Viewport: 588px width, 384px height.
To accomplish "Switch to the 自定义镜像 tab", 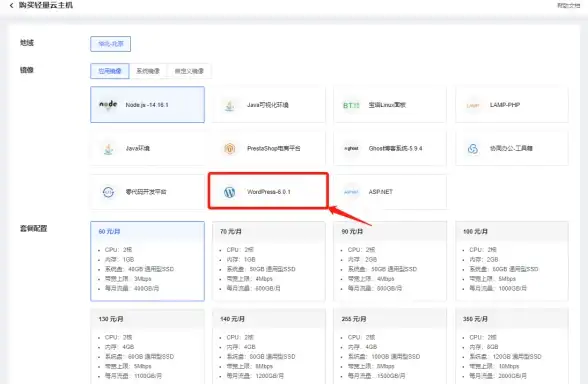I will [189, 71].
